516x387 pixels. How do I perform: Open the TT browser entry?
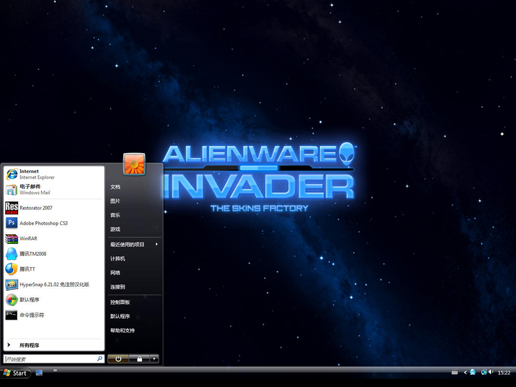tap(53, 269)
